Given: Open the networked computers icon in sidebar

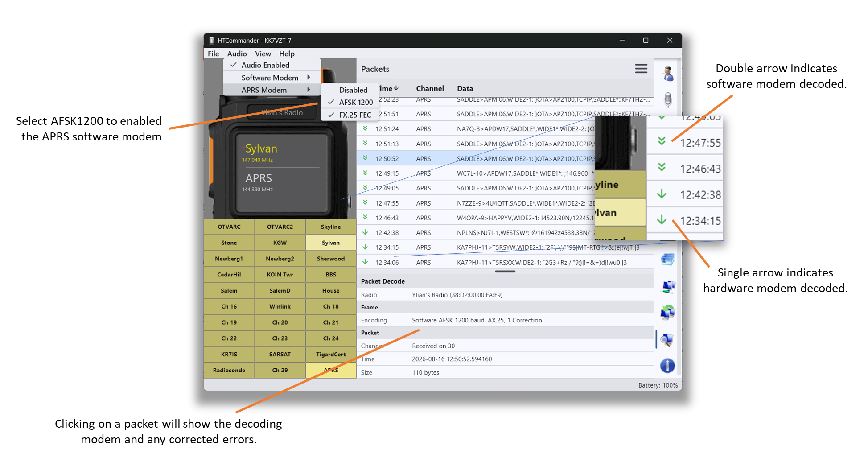Looking at the screenshot, I should pyautogui.click(x=668, y=286).
